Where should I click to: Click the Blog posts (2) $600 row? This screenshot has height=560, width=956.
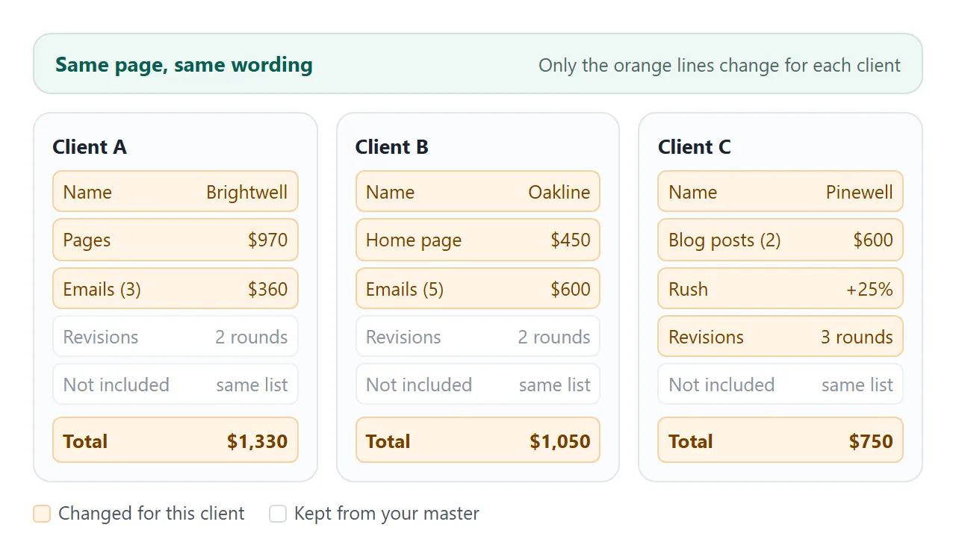pos(780,240)
